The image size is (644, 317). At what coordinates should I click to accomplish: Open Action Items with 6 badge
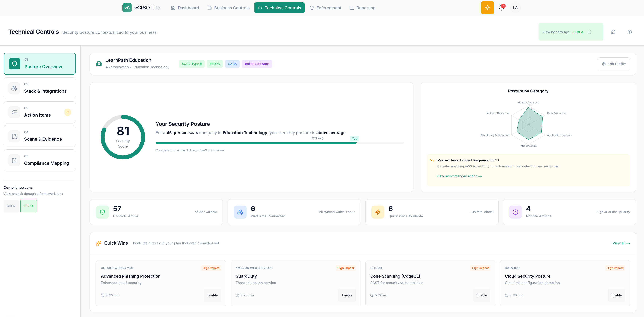[x=40, y=112]
